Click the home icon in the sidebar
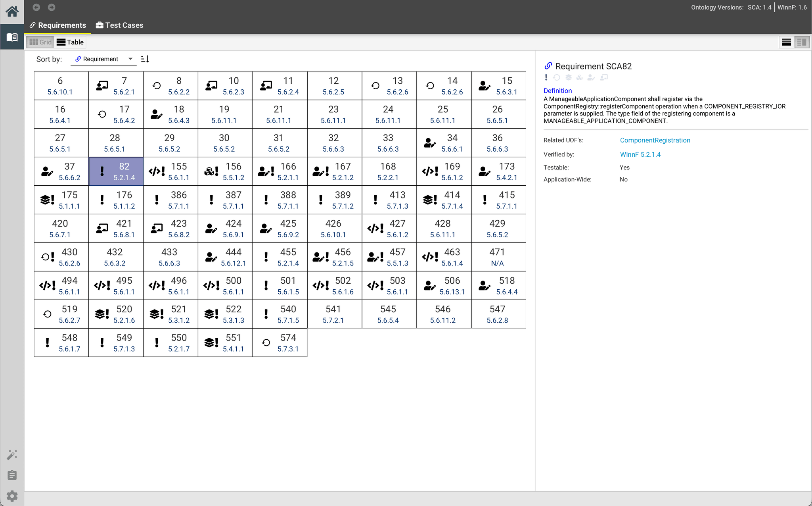 pos(12,12)
